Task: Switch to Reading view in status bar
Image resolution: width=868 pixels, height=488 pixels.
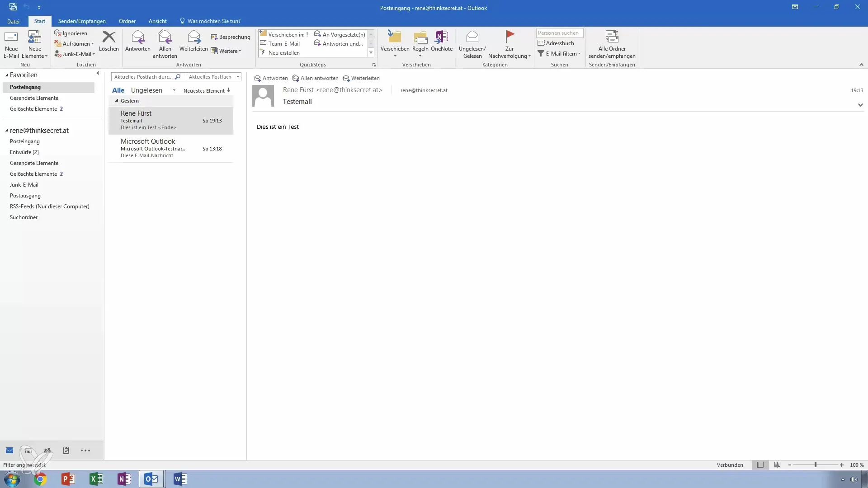Action: point(777,465)
